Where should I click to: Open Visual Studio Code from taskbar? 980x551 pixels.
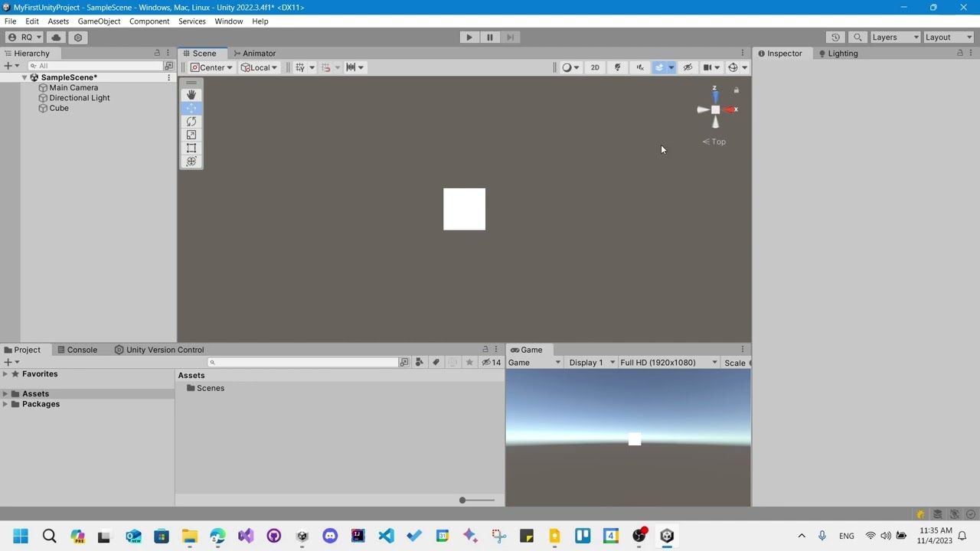click(x=386, y=536)
